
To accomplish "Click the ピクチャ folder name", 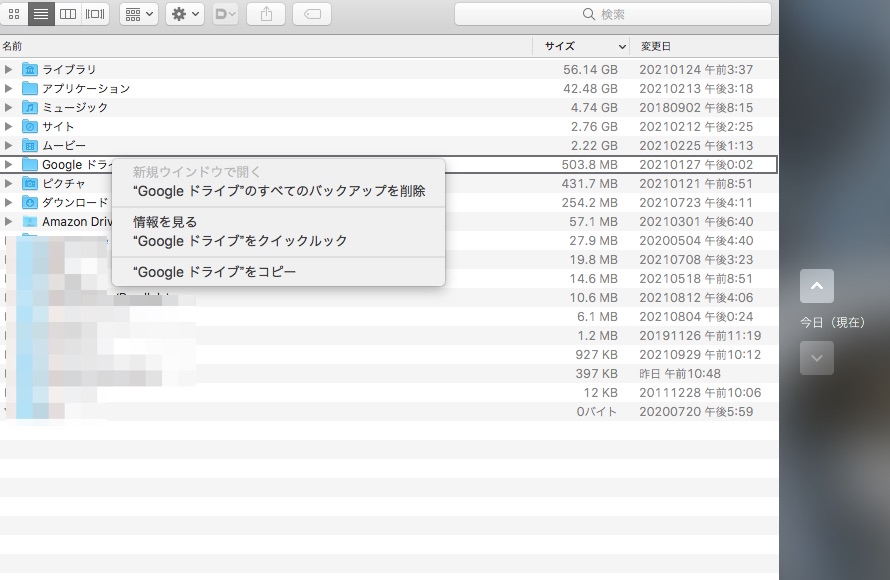I will pyautogui.click(x=64, y=183).
